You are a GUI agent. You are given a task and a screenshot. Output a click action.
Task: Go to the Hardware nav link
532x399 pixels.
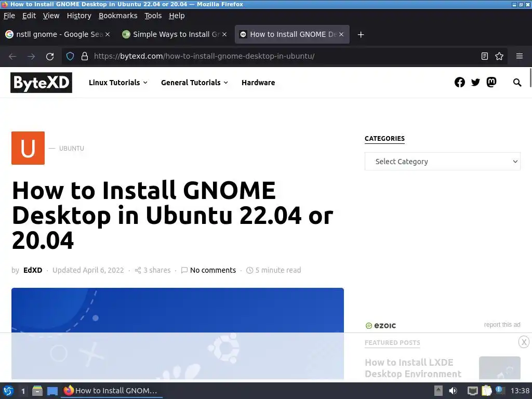click(258, 83)
